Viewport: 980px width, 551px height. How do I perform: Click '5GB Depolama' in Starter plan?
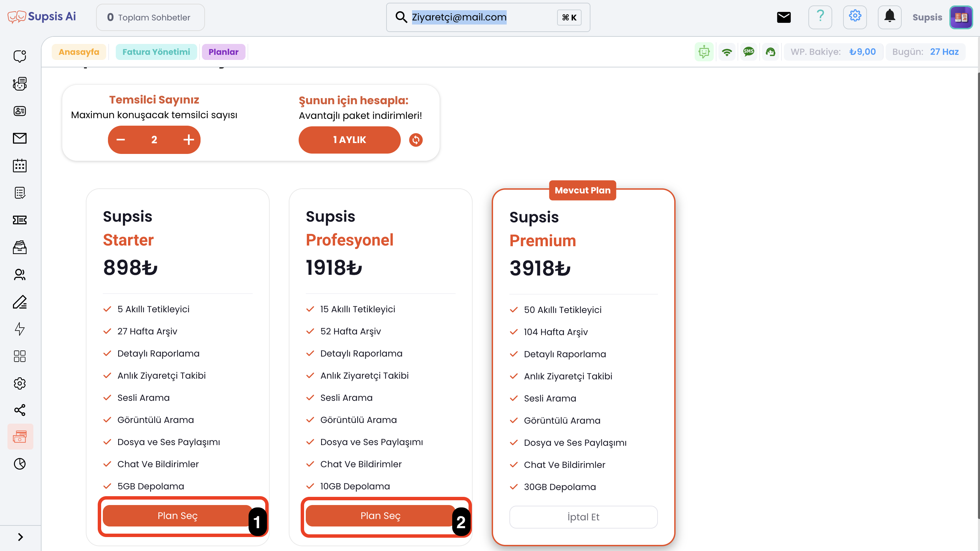[151, 486]
